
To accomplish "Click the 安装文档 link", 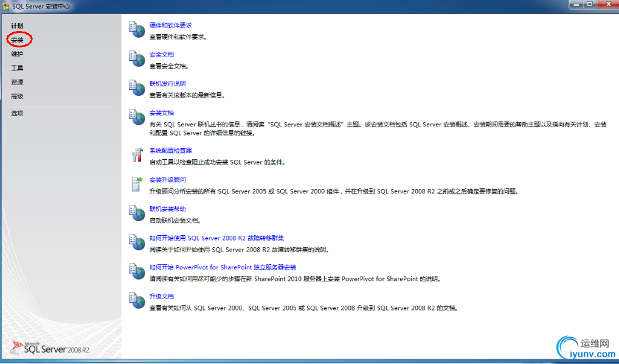I will point(162,113).
